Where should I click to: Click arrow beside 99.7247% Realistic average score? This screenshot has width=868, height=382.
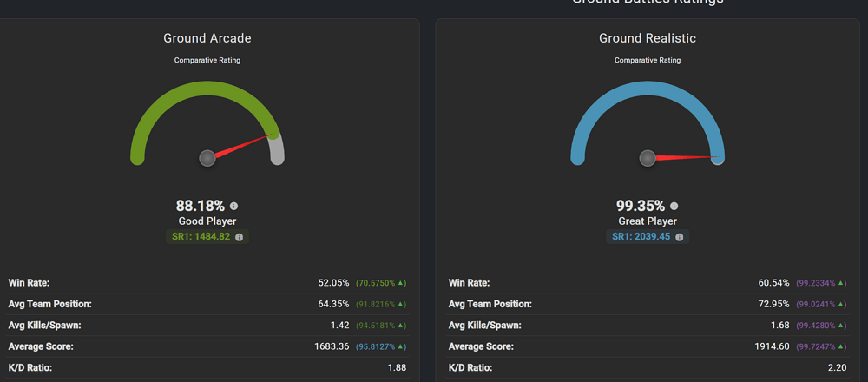pyautogui.click(x=842, y=346)
